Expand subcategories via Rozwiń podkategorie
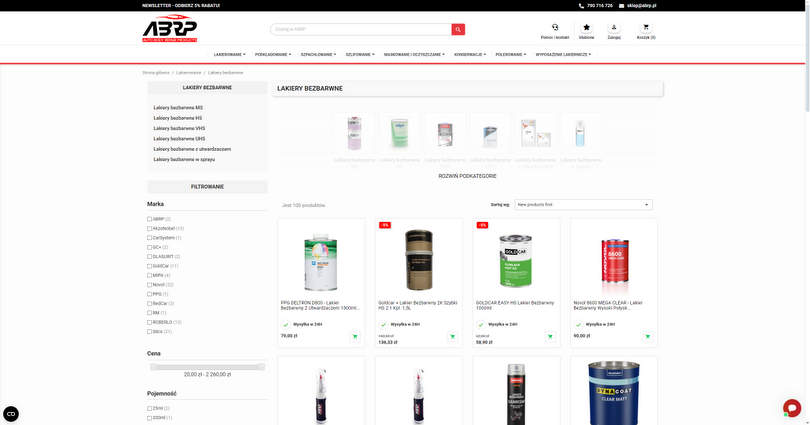The height and width of the screenshot is (425, 810). pyautogui.click(x=467, y=176)
